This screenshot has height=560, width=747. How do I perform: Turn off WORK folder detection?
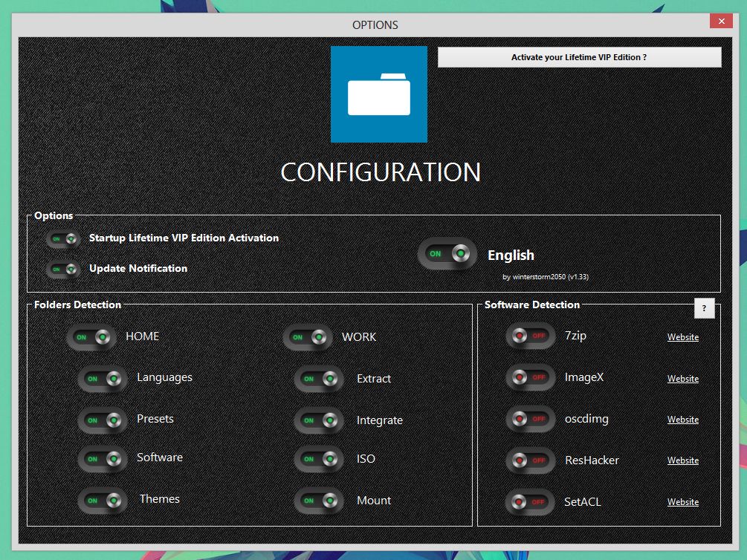[x=308, y=337]
